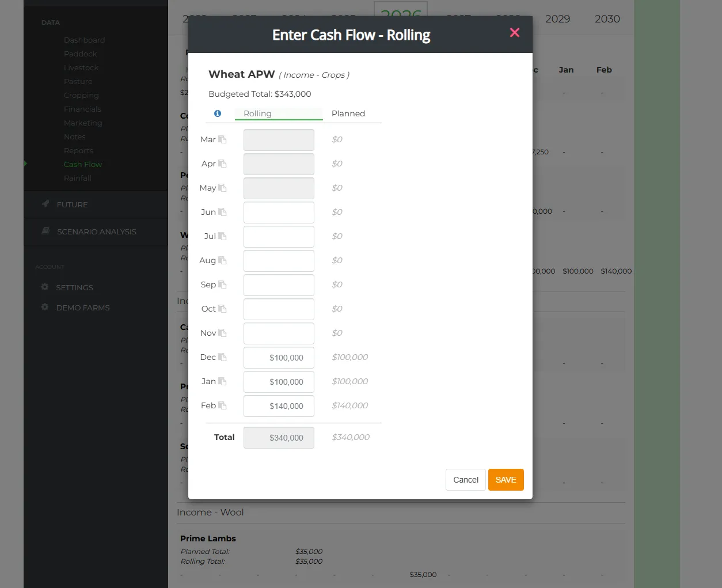Click the copy icon next to Aug
This screenshot has height=588, width=722.
click(x=221, y=260)
